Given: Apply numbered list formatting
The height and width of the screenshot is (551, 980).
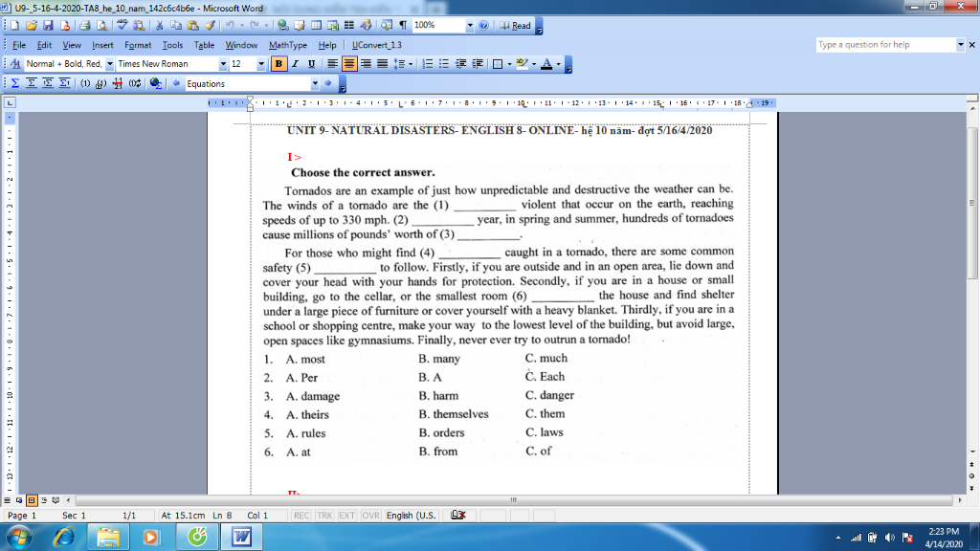Looking at the screenshot, I should coord(428,64).
